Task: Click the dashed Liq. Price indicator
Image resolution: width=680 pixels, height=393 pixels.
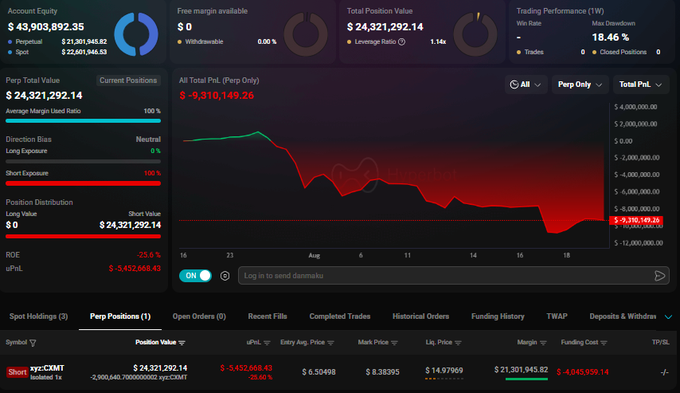Action: (x=444, y=379)
